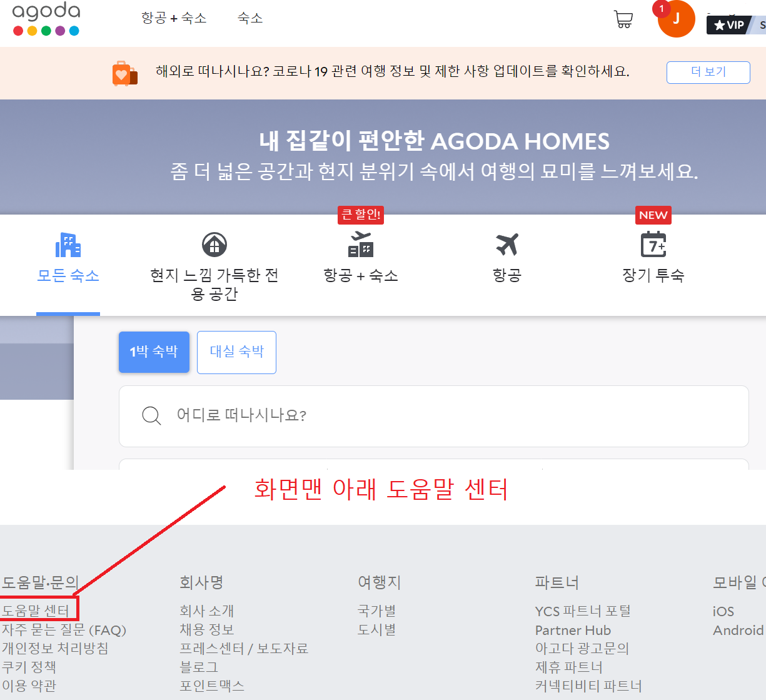Open the 이용 약관 link
The height and width of the screenshot is (700, 766).
(29, 686)
